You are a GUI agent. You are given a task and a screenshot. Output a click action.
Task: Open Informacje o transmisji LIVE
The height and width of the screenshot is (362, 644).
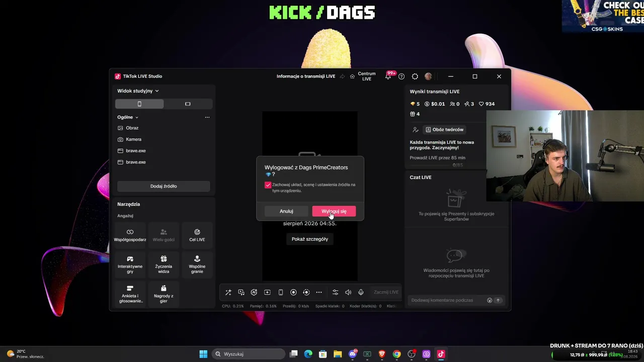coord(306,76)
